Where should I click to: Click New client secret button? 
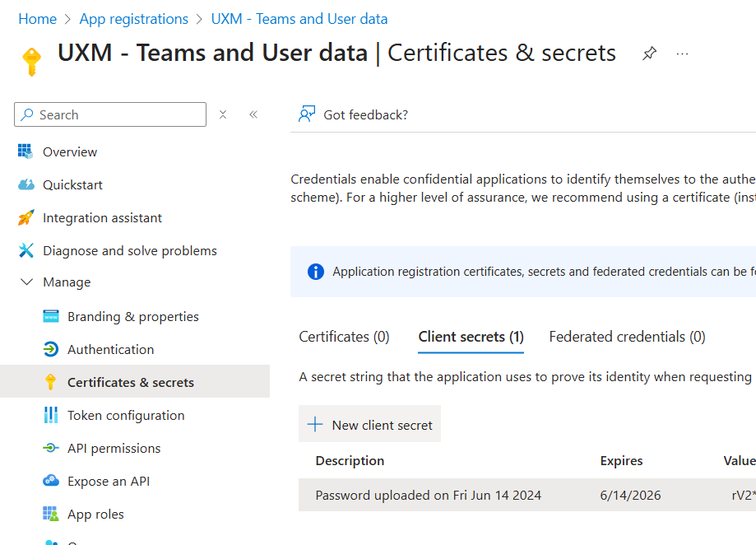click(x=370, y=425)
